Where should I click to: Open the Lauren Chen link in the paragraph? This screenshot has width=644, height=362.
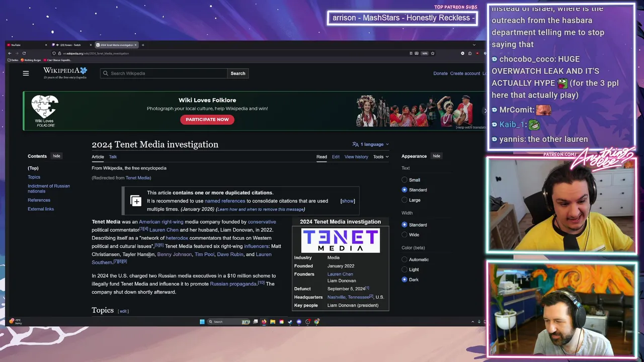pos(164,230)
